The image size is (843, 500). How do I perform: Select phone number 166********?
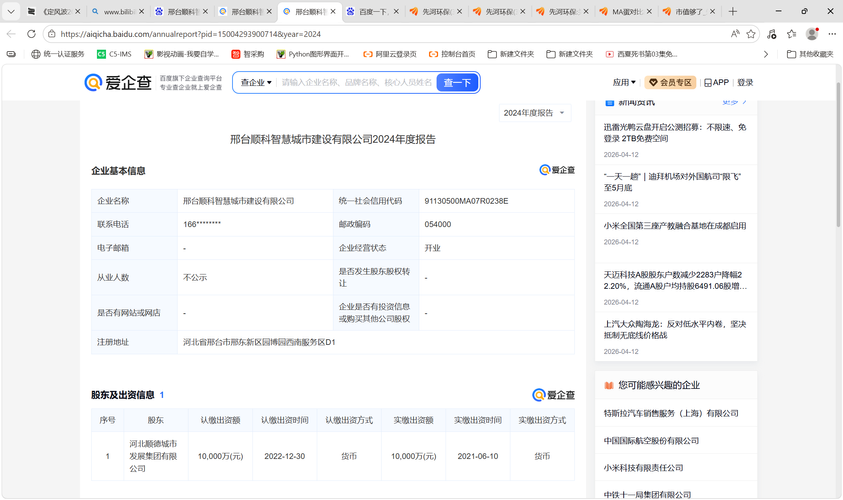click(x=202, y=224)
